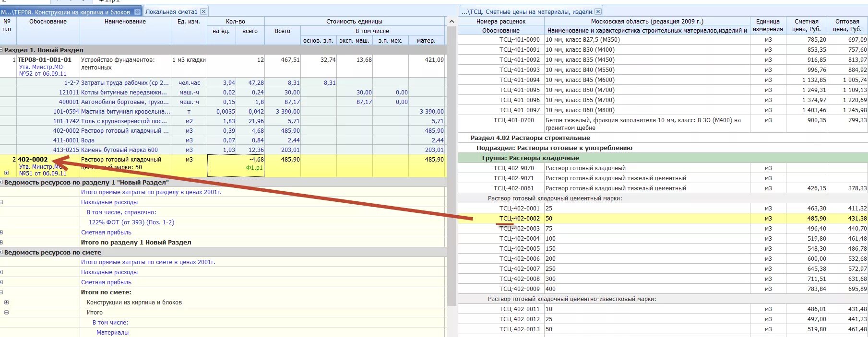Click Подраздел: Растворы готовые к употреблению
This screenshot has width=868, height=337.
click(554, 148)
